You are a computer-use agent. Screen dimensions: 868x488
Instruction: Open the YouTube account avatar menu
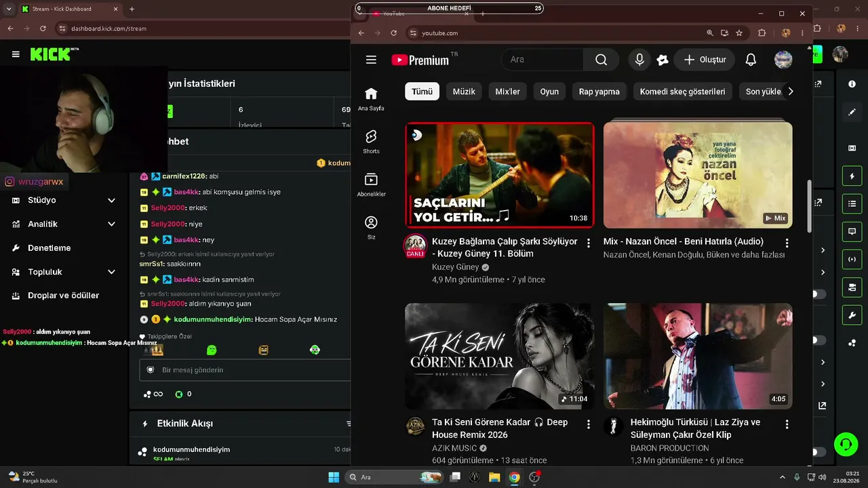coord(783,60)
